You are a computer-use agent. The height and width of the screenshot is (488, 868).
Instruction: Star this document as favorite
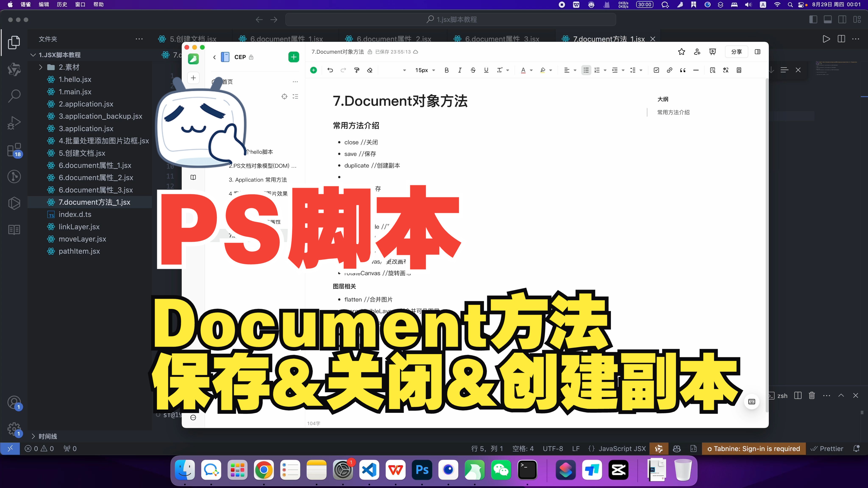point(681,51)
